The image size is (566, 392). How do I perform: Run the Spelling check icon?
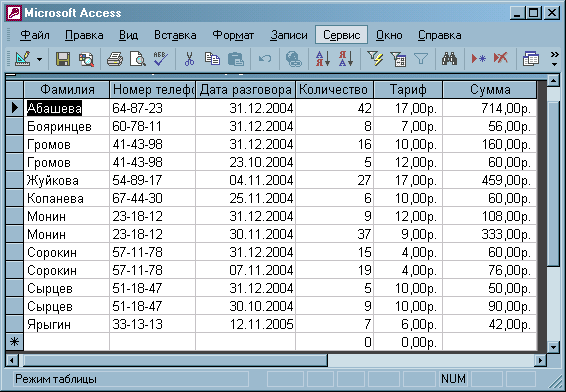tap(161, 58)
